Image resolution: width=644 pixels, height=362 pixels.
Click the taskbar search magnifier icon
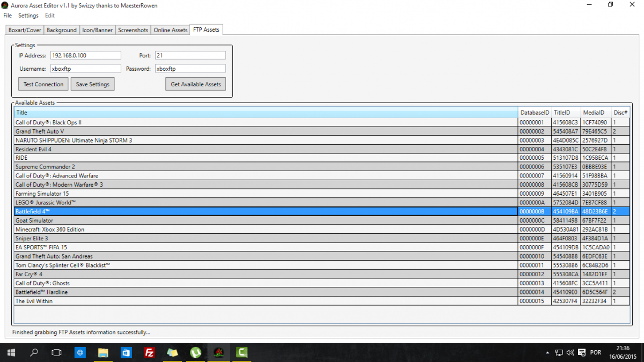pyautogui.click(x=34, y=352)
